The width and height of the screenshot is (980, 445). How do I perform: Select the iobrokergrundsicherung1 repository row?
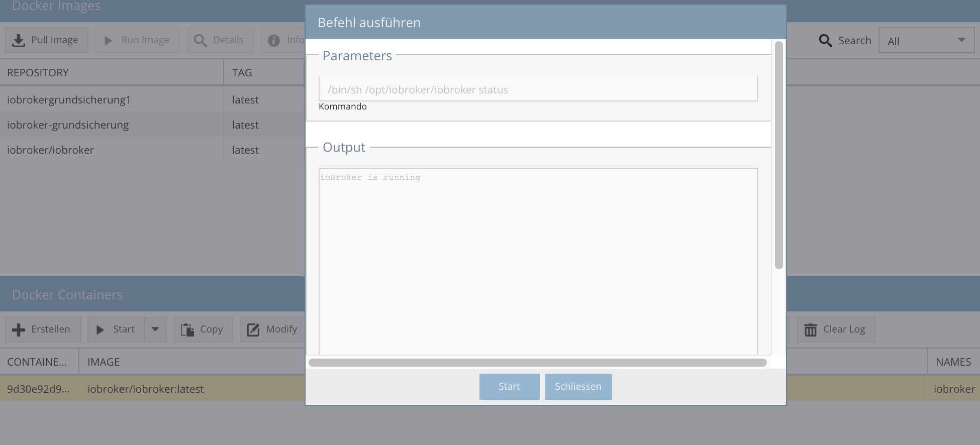152,99
